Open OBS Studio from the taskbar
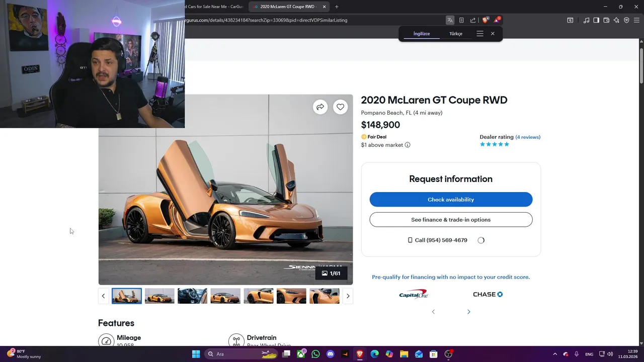This screenshot has height=362, width=644. pos(448,354)
